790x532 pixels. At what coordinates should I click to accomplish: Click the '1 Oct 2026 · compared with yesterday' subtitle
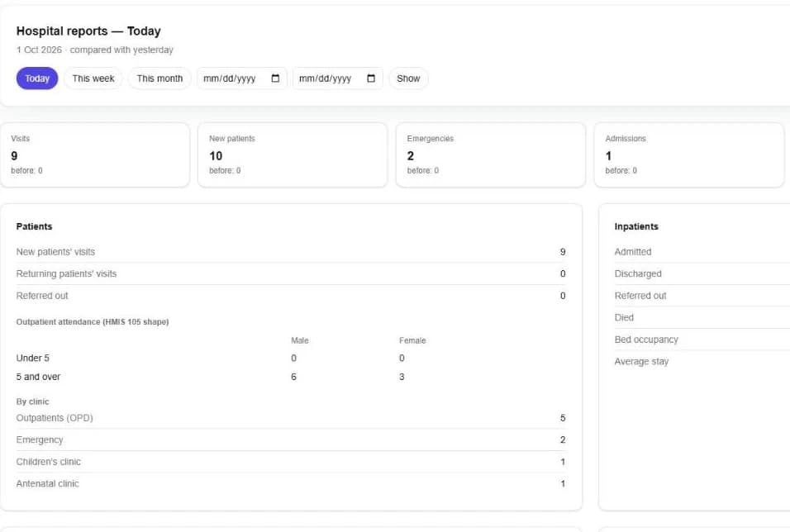[95, 50]
